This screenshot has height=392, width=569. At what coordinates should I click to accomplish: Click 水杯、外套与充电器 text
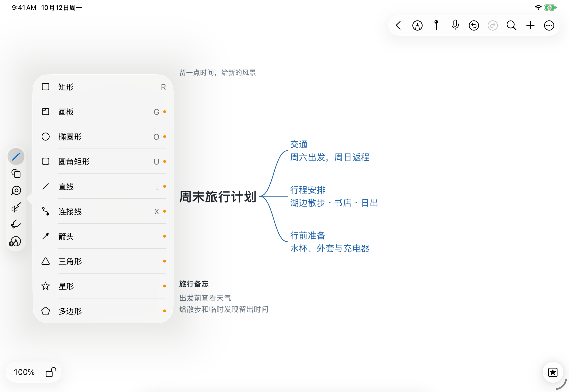click(330, 248)
